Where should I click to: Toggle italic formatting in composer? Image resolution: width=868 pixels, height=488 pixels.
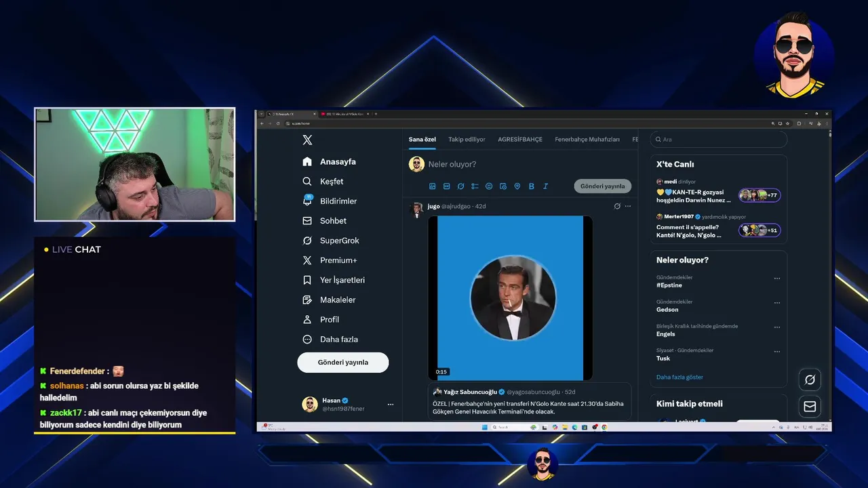point(545,186)
